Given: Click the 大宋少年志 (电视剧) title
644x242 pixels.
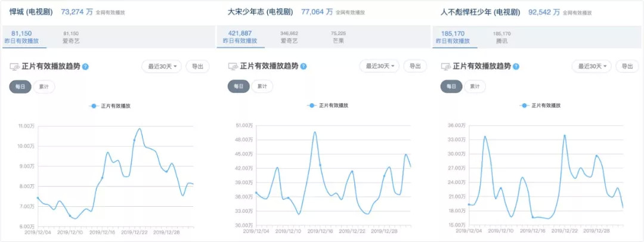Looking at the screenshot, I should point(261,12).
